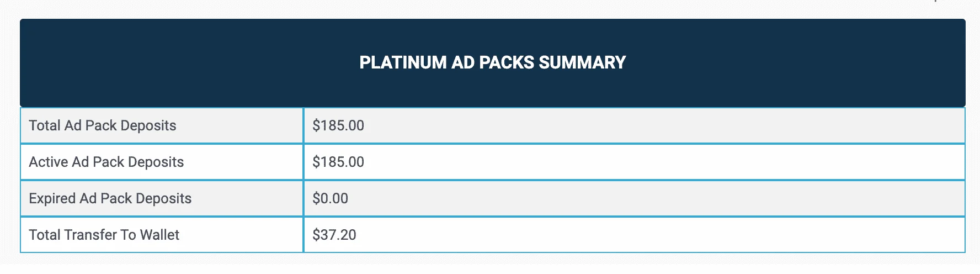Click the Total Transfer To Wallet label
This screenshot has height=274, width=980.
pos(104,235)
